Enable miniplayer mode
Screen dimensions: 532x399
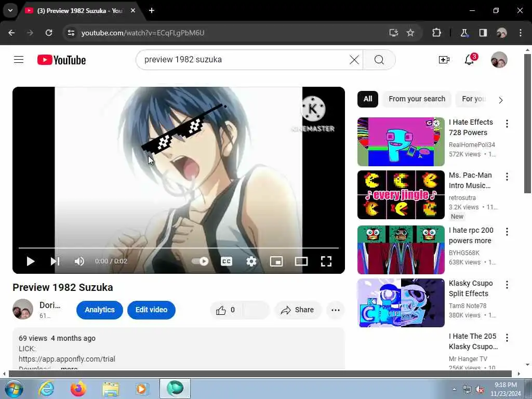(276, 261)
